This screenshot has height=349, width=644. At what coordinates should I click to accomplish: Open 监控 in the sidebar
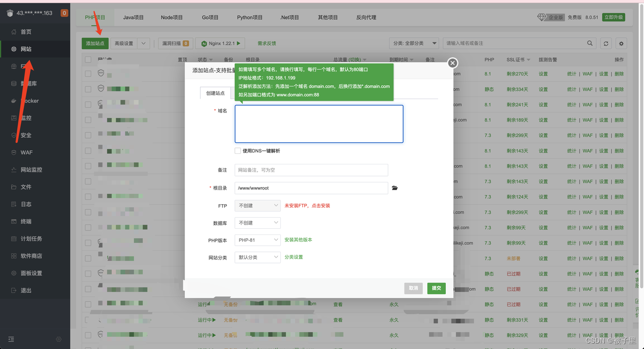tap(26, 118)
